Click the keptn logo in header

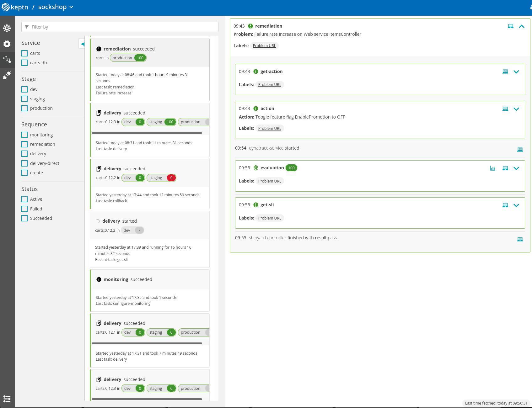click(15, 7)
